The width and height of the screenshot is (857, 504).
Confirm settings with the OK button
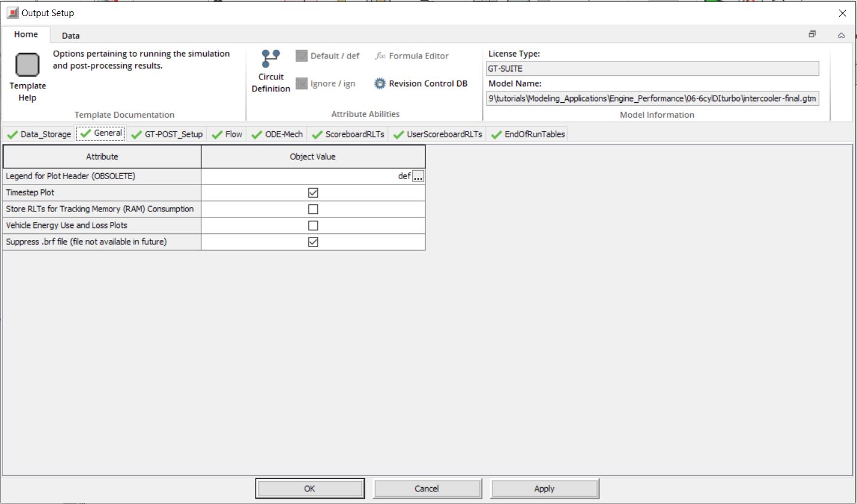[x=310, y=488]
